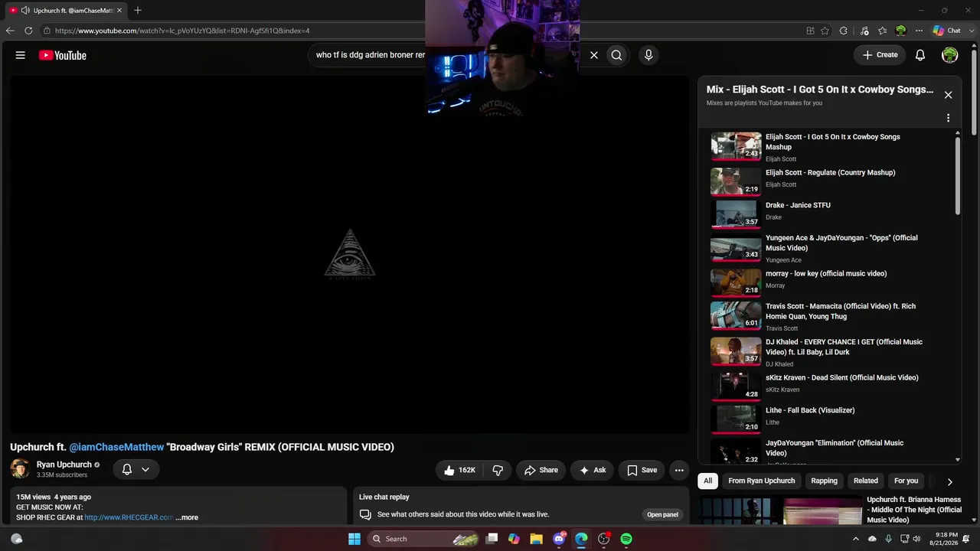Open Copilot Chat in the browser toolbar
980x551 pixels.
pyautogui.click(x=947, y=31)
